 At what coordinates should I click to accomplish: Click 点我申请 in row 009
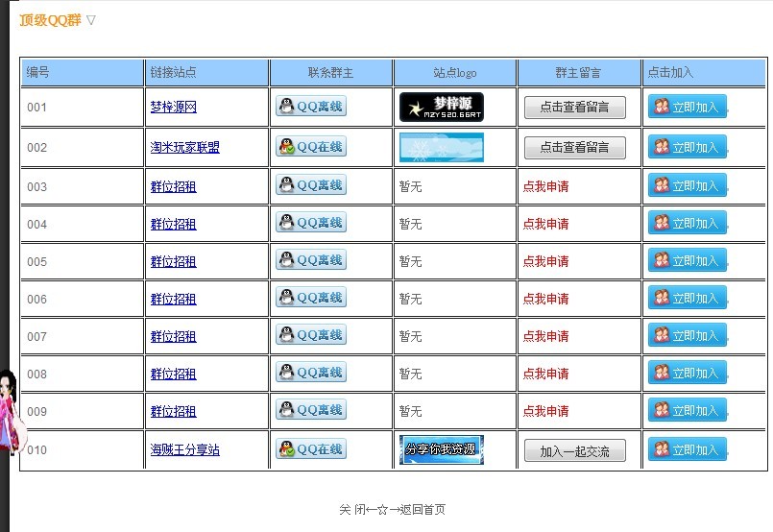pos(545,411)
